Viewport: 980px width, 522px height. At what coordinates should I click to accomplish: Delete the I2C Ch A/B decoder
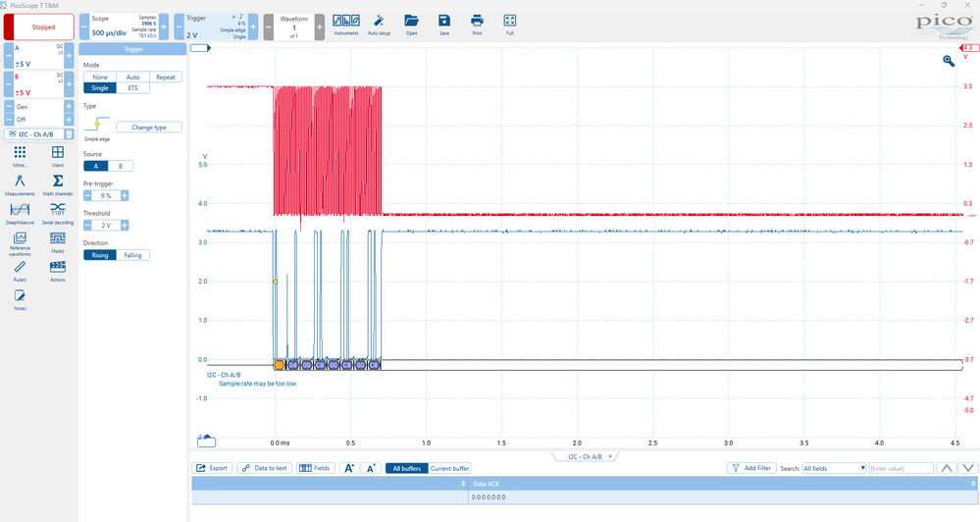click(69, 134)
